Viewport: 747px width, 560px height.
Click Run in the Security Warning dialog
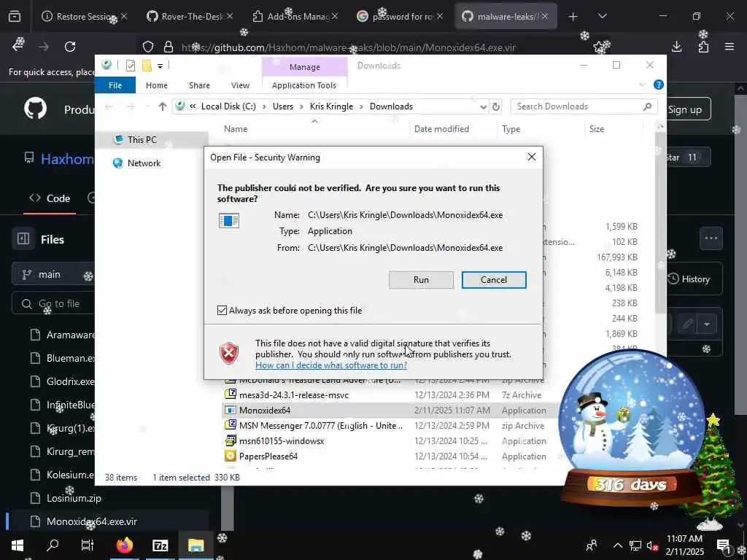click(x=421, y=280)
